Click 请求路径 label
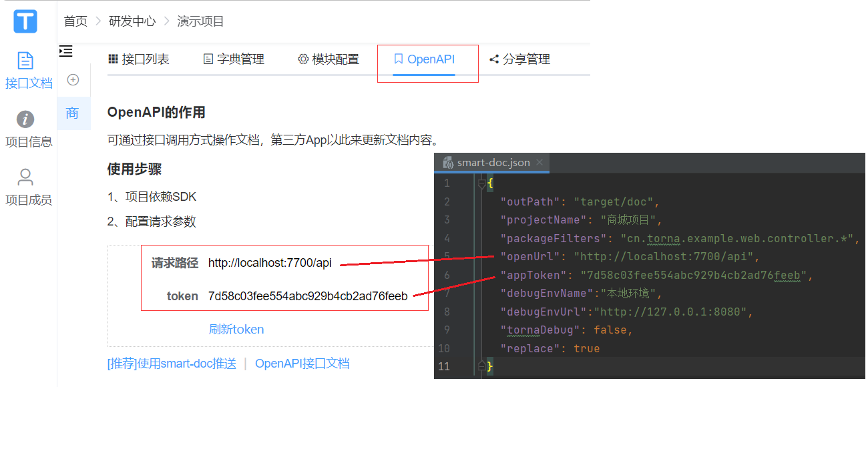 click(175, 263)
